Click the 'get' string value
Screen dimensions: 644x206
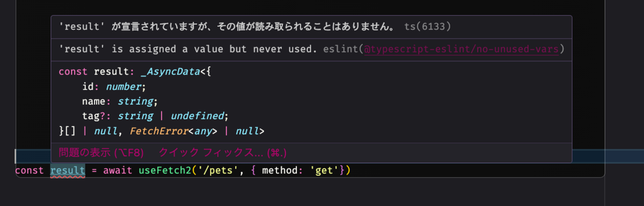[x=324, y=171]
